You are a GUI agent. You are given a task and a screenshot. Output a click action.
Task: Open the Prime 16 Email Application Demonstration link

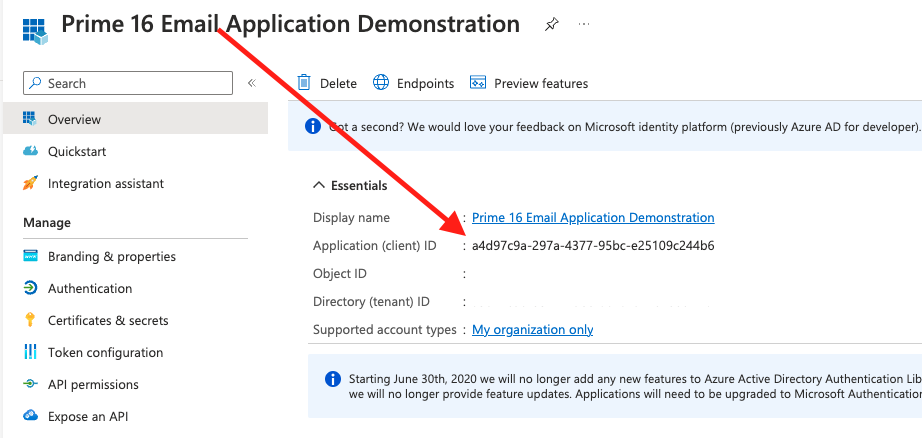pyautogui.click(x=593, y=217)
